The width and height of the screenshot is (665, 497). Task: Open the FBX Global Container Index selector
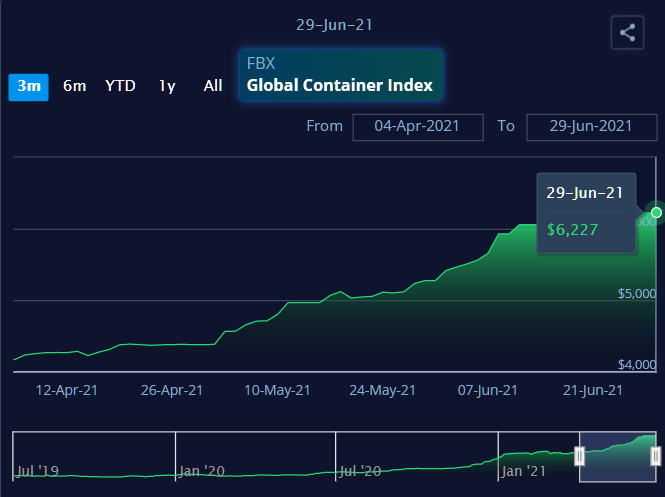(x=340, y=75)
